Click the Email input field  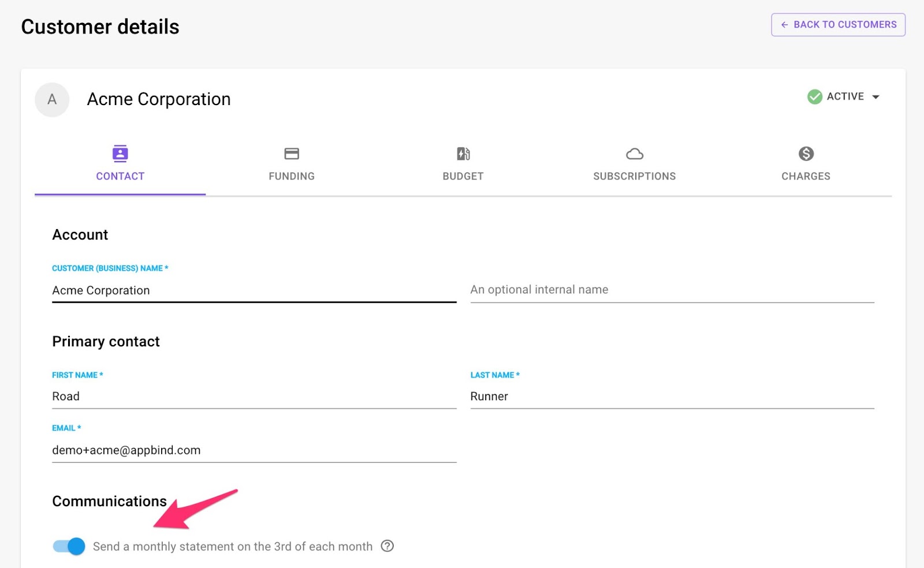click(254, 450)
